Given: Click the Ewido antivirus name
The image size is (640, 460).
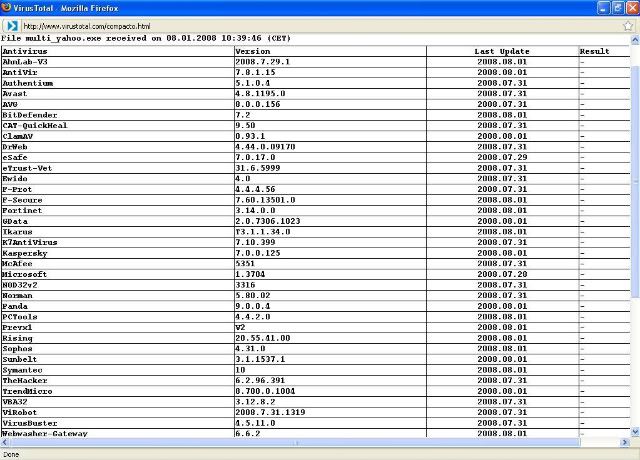Looking at the screenshot, I should point(15,179).
